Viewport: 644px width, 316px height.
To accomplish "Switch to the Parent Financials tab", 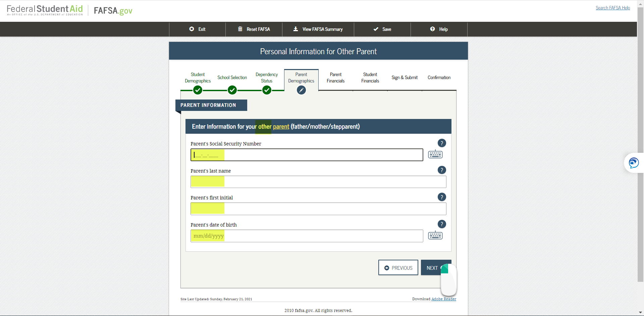I will point(335,78).
